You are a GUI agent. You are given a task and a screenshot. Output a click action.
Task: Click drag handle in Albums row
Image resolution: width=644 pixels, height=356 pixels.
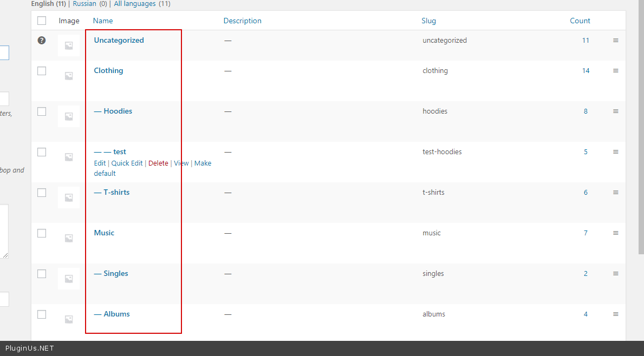[615, 314]
